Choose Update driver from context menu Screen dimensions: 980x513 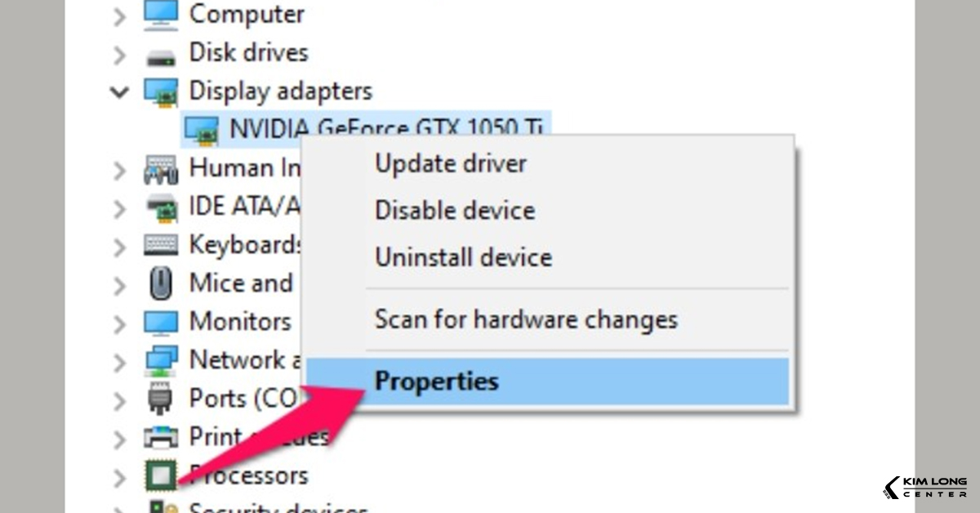coord(450,163)
